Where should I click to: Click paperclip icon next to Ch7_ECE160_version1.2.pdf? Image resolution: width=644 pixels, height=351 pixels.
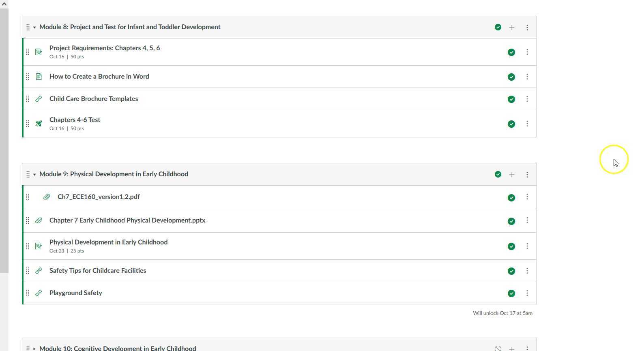pyautogui.click(x=47, y=197)
